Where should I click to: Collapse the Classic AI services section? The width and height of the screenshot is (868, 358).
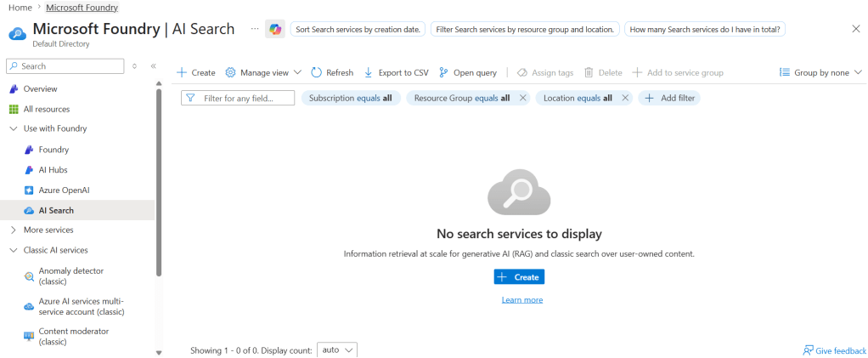click(x=14, y=250)
